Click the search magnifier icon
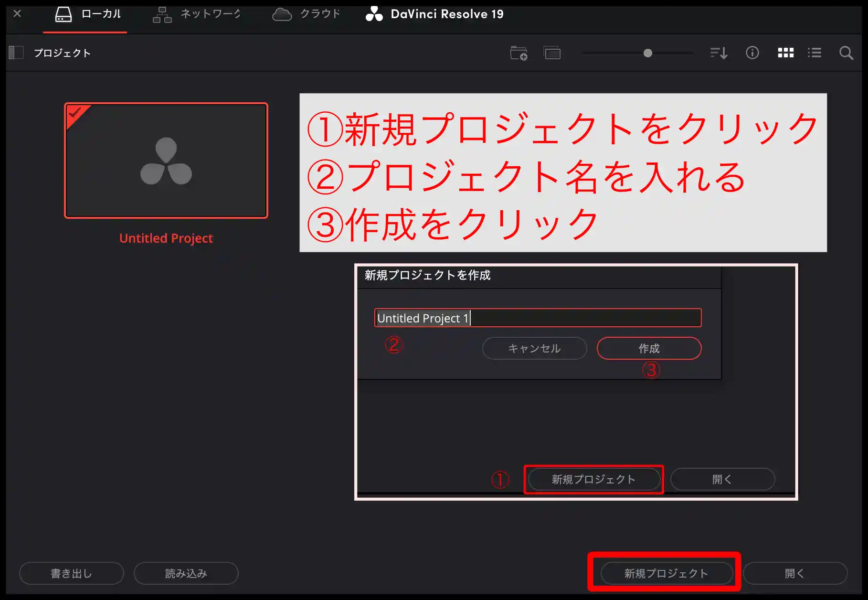This screenshot has width=868, height=600. click(846, 53)
